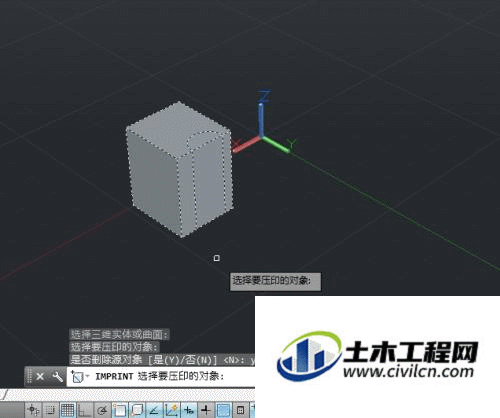Screen dimensions: 500x418
Task: Click the history line '是否删除源对象'
Action: (106, 360)
